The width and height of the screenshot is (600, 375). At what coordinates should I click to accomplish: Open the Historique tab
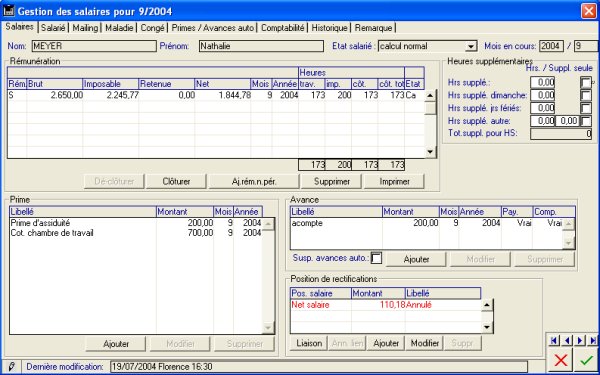tap(329, 28)
